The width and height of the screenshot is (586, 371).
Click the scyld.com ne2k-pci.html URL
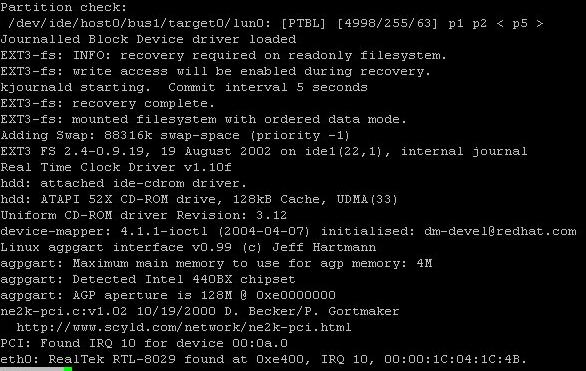click(x=184, y=327)
